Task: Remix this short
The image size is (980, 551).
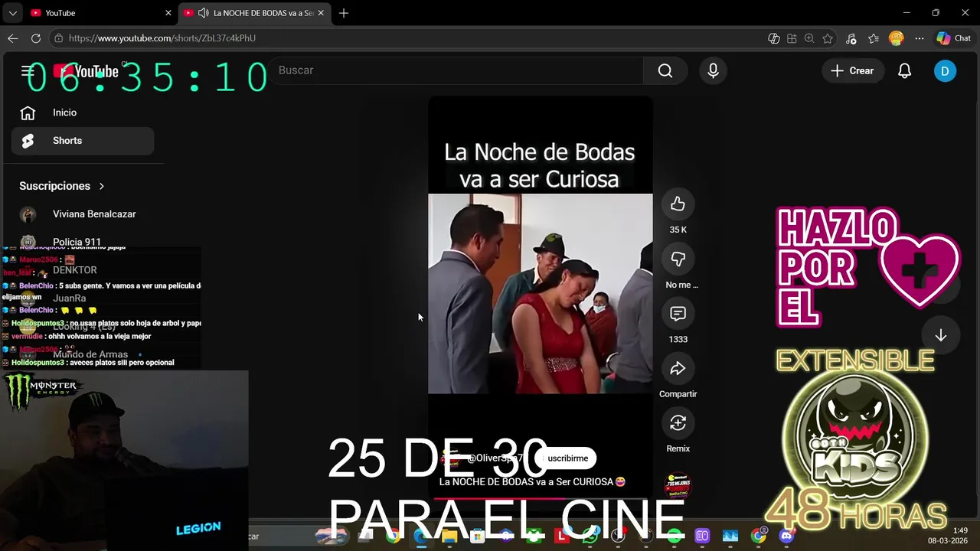Action: (678, 422)
